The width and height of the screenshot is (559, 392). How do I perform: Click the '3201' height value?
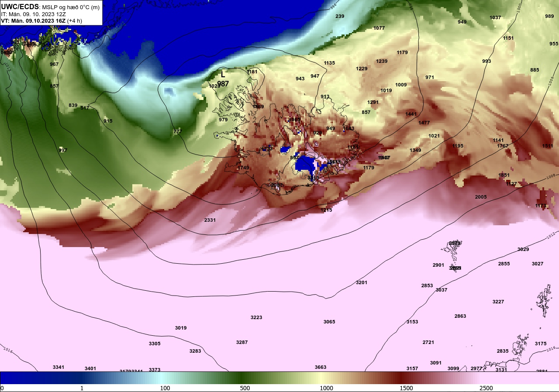pyautogui.click(x=362, y=282)
